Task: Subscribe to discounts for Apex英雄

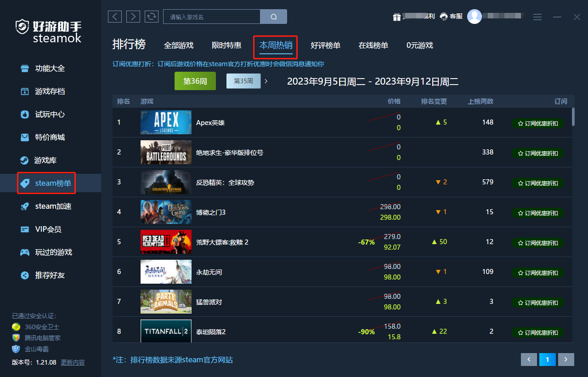Action: pyautogui.click(x=538, y=123)
